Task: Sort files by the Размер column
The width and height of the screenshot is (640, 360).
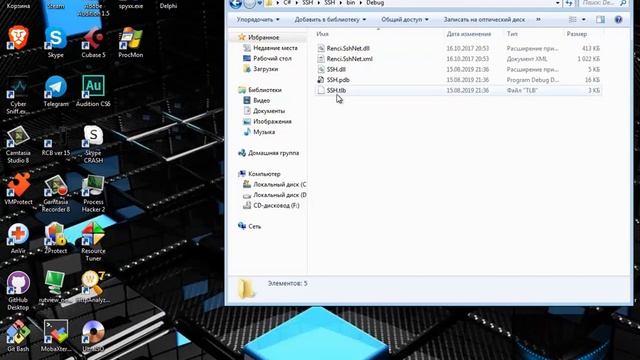Action: pyautogui.click(x=577, y=34)
